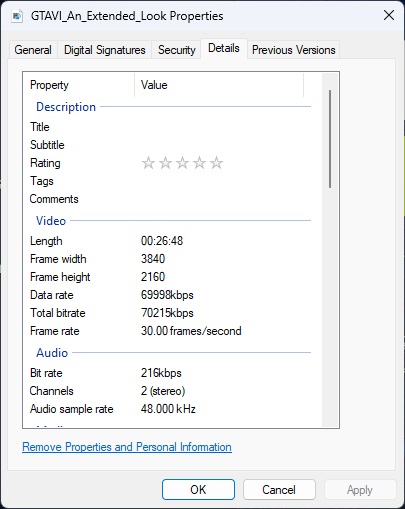Screen dimensions: 405x509
Task: Open Remove Properties and Personal Information link
Action: (127, 447)
